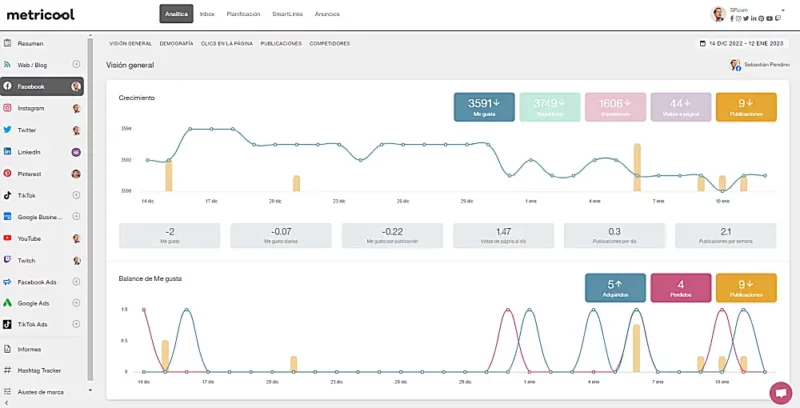Toggle the Me gusta series in Crecimiento
This screenshot has height=408, width=800.
pos(484,107)
